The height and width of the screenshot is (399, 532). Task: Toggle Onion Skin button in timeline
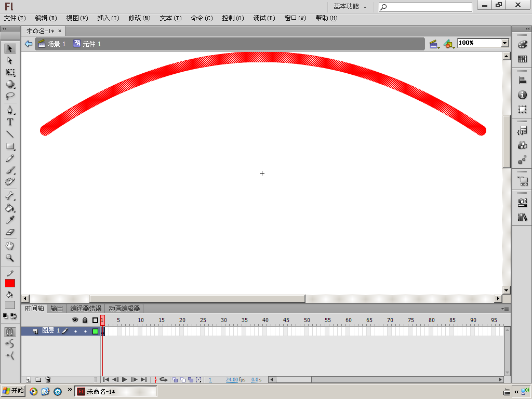point(175,380)
